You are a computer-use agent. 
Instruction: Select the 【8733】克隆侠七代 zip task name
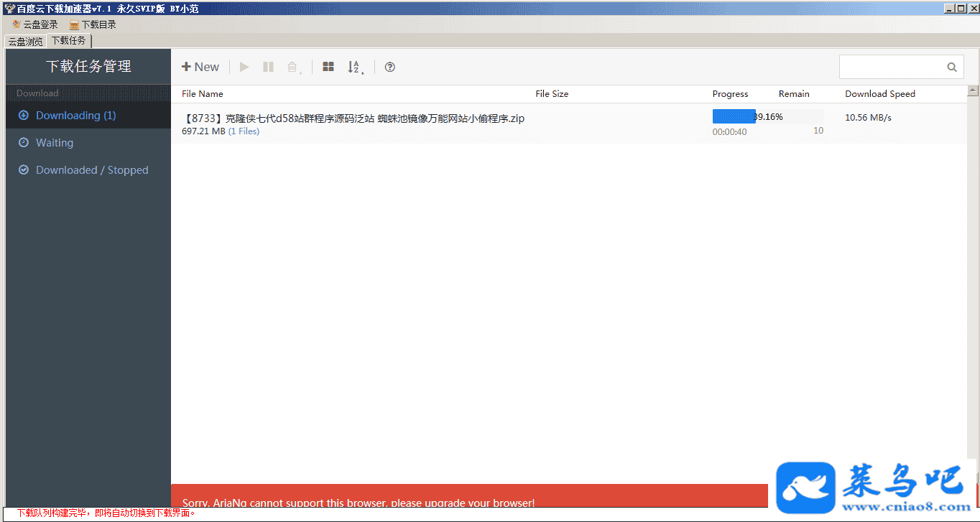click(353, 118)
